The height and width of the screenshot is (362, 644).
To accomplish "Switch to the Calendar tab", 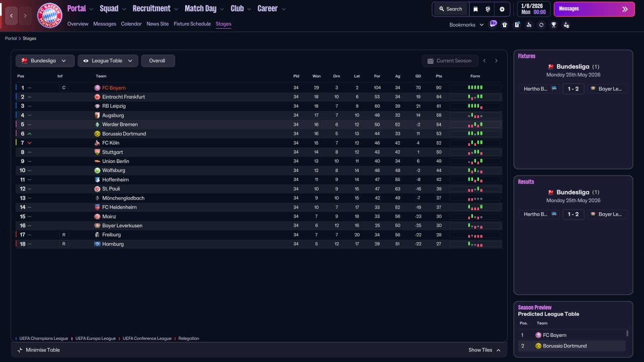I will coord(131,24).
